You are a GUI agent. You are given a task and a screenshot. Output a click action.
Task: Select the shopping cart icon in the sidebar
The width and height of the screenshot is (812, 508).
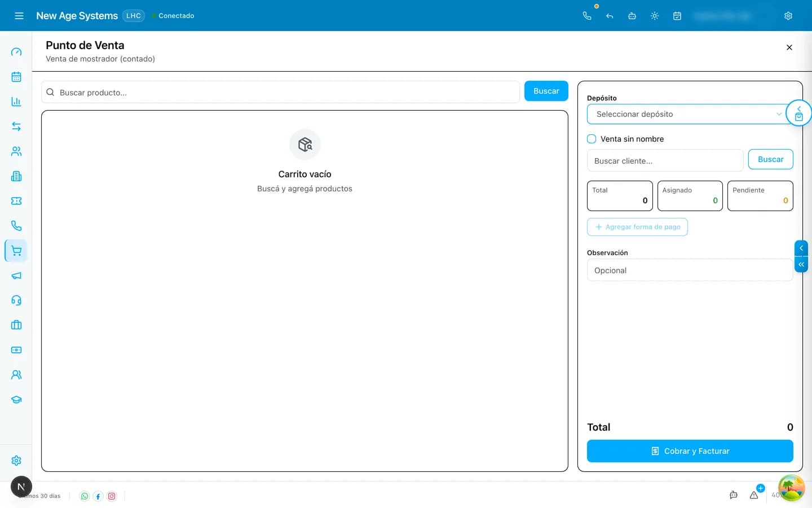tap(16, 251)
